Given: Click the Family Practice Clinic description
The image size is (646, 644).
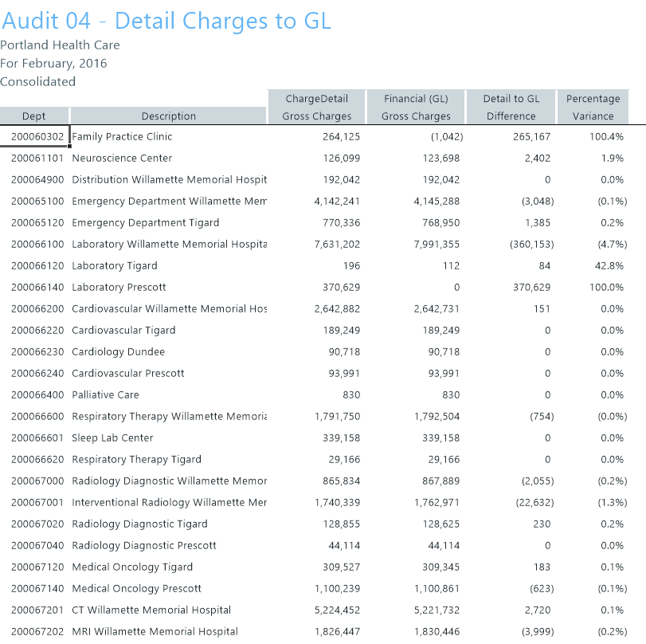Looking at the screenshot, I should pyautogui.click(x=122, y=137).
